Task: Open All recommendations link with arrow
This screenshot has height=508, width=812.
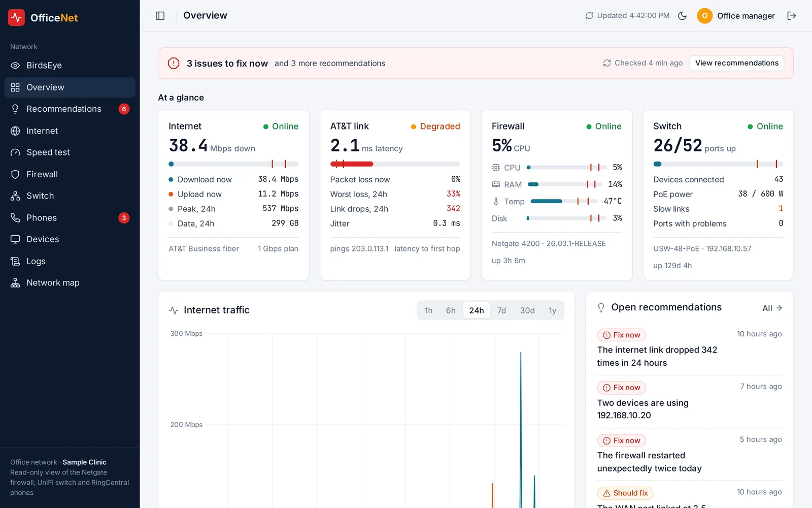Action: [x=772, y=308]
